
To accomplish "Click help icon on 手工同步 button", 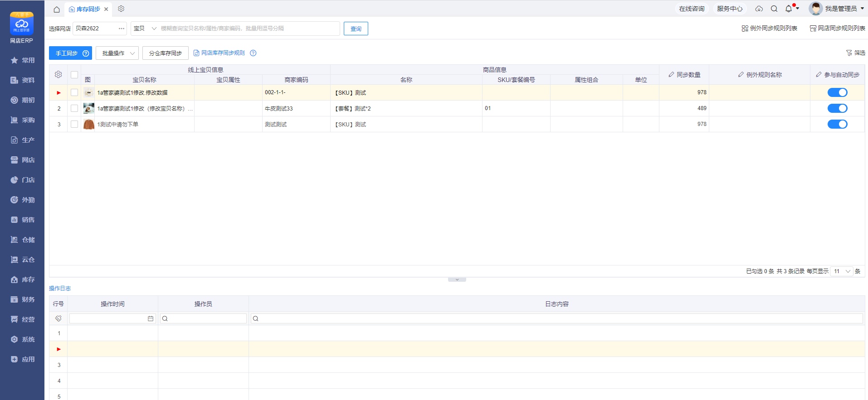I will click(x=86, y=53).
